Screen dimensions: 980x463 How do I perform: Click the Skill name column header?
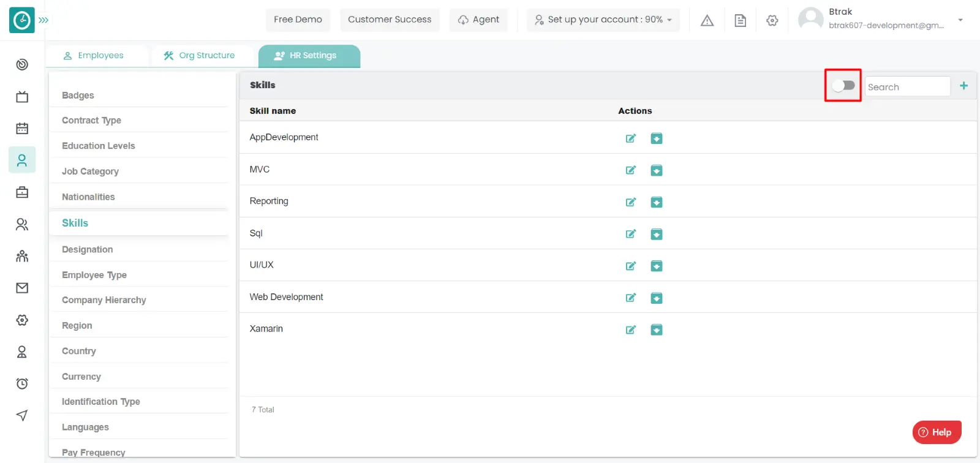(273, 111)
